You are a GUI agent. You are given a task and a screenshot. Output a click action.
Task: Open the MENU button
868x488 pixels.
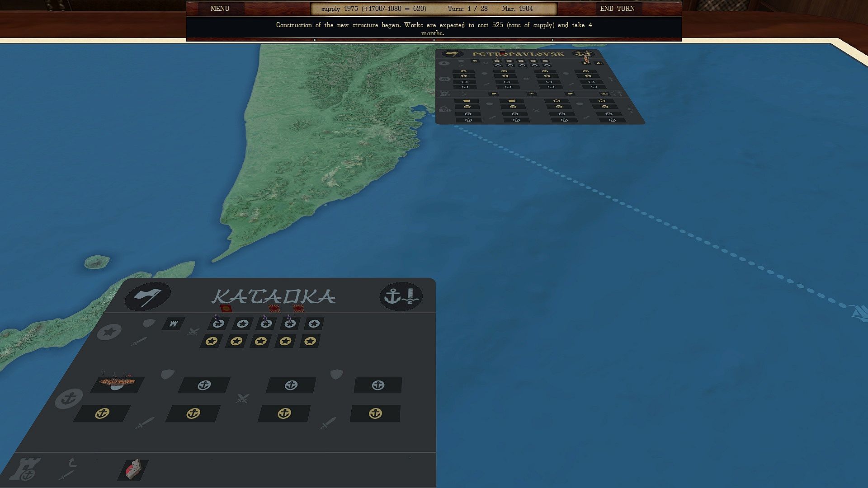pos(220,9)
